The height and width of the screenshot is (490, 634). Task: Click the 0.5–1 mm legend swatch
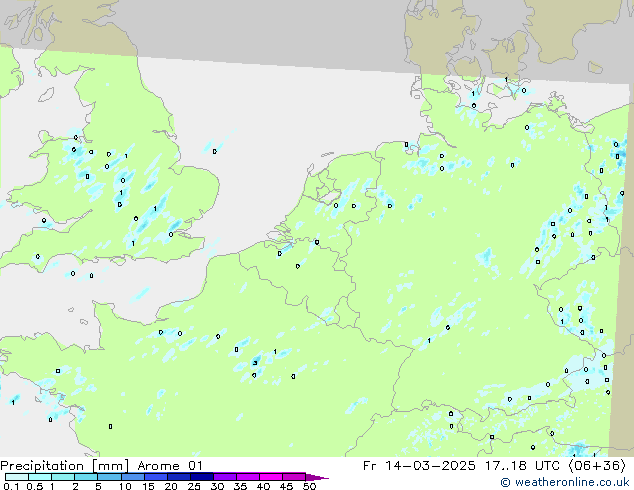pos(40,477)
